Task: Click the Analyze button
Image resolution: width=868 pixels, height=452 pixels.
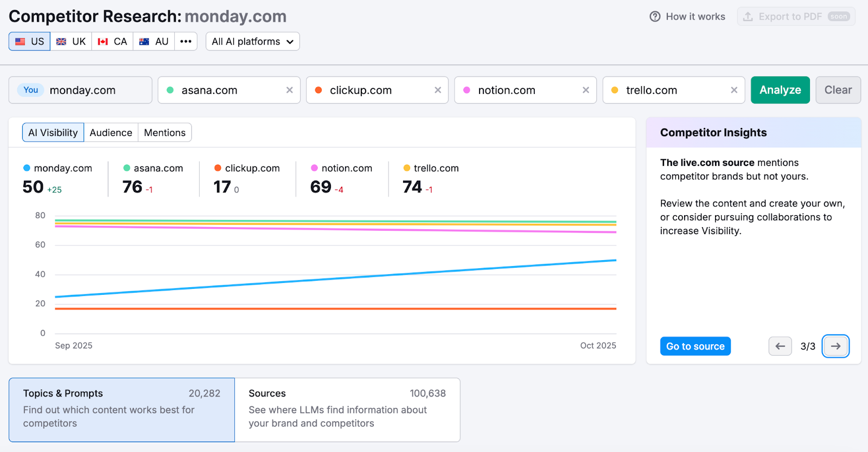Action: coord(780,90)
